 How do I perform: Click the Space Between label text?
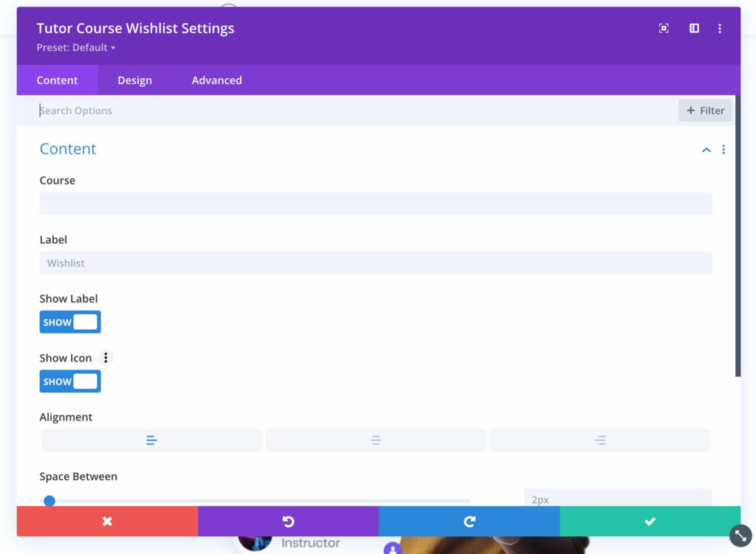tap(78, 477)
